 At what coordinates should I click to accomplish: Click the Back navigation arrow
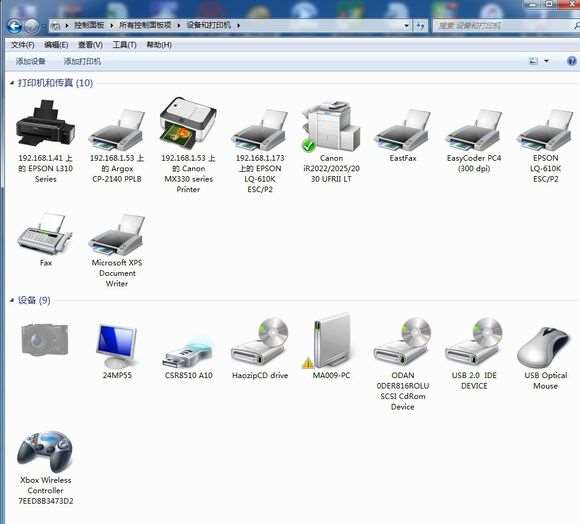tap(14, 26)
